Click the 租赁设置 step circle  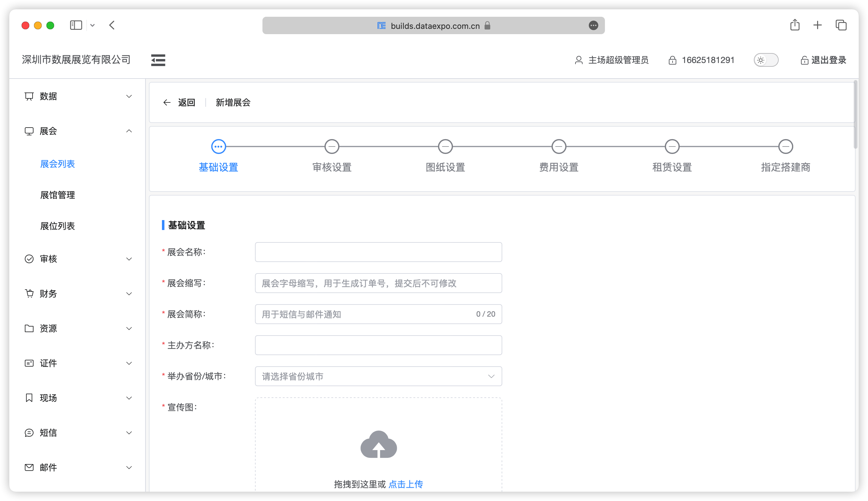coord(672,147)
